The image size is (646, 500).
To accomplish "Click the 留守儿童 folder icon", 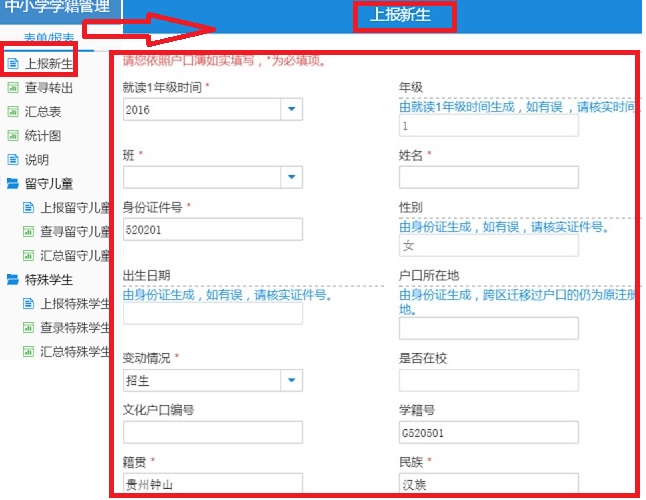I will click(x=13, y=183).
